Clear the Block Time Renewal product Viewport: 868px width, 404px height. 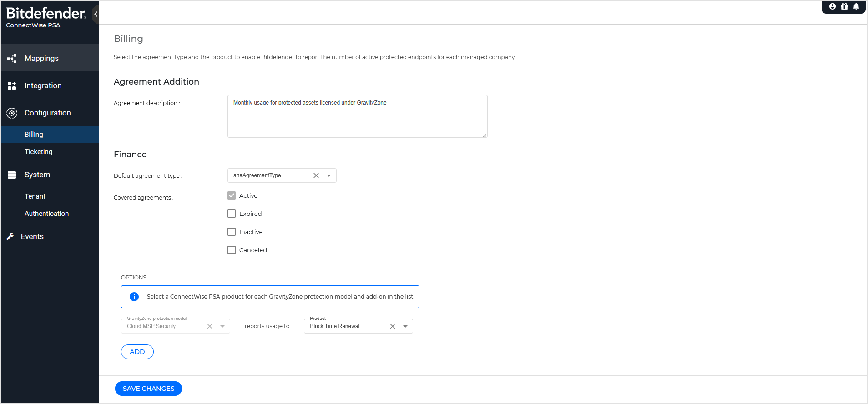pos(393,326)
